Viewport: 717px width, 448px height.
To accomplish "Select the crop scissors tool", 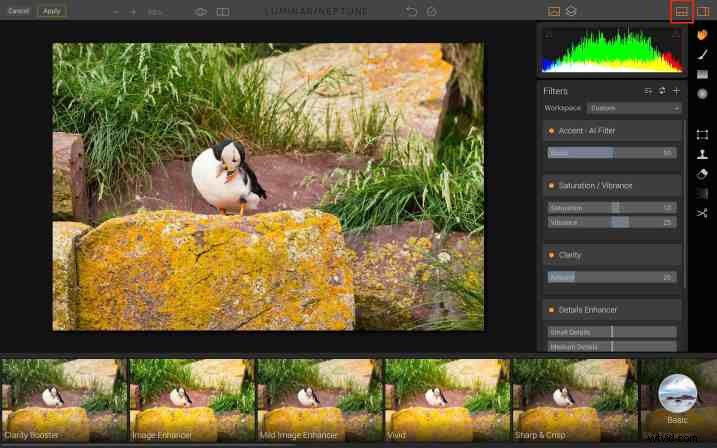I will click(702, 213).
